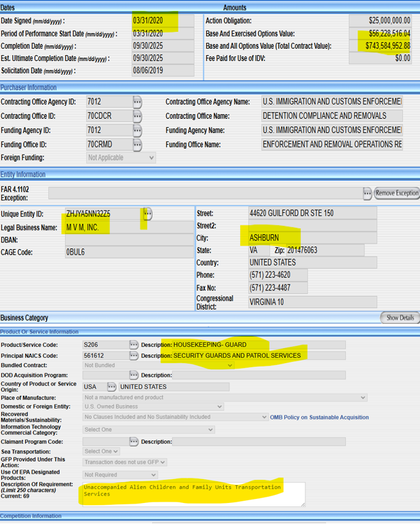The height and width of the screenshot is (524, 420).
Task: Click the City field ASHBURN
Action: (x=313, y=238)
